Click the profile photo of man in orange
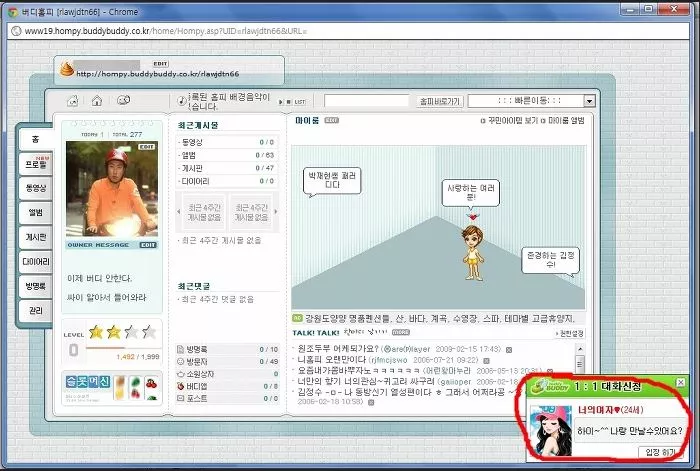This screenshot has width=700, height=471. (x=112, y=189)
